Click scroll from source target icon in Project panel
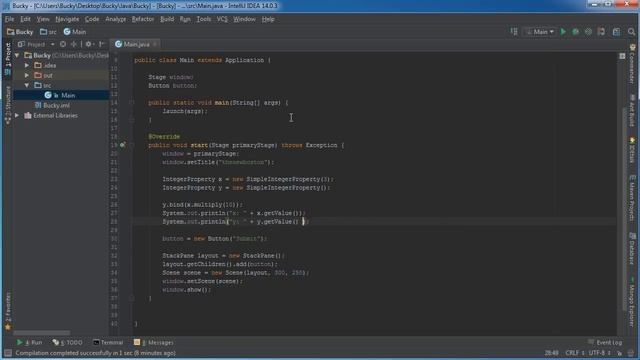The height and width of the screenshot is (360, 640). coord(63,44)
